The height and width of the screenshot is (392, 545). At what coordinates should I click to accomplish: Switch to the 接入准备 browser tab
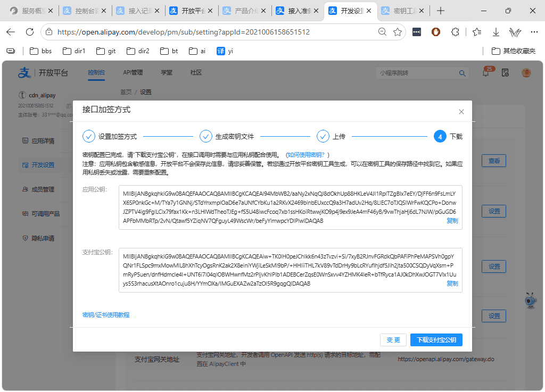point(297,11)
